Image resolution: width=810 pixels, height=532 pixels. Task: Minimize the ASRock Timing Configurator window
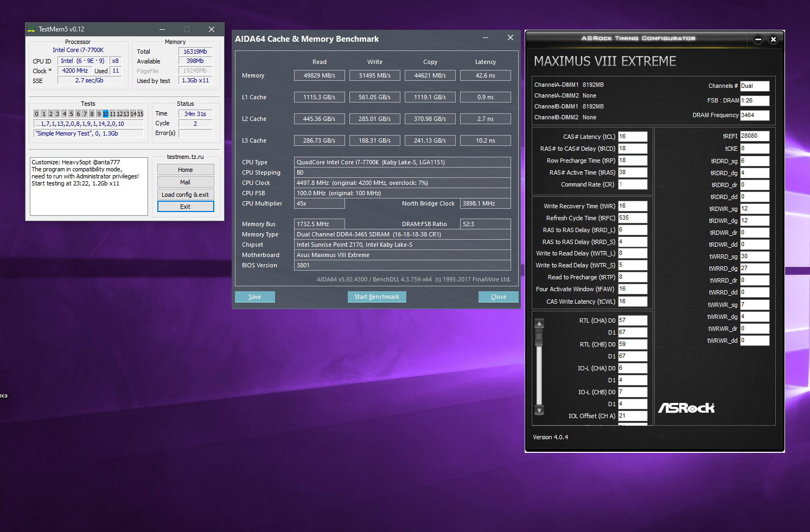[x=758, y=39]
